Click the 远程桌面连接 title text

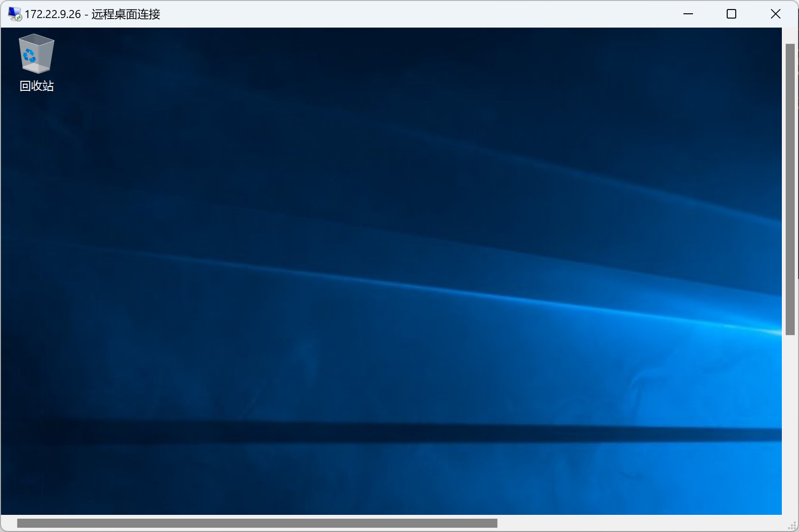click(126, 14)
